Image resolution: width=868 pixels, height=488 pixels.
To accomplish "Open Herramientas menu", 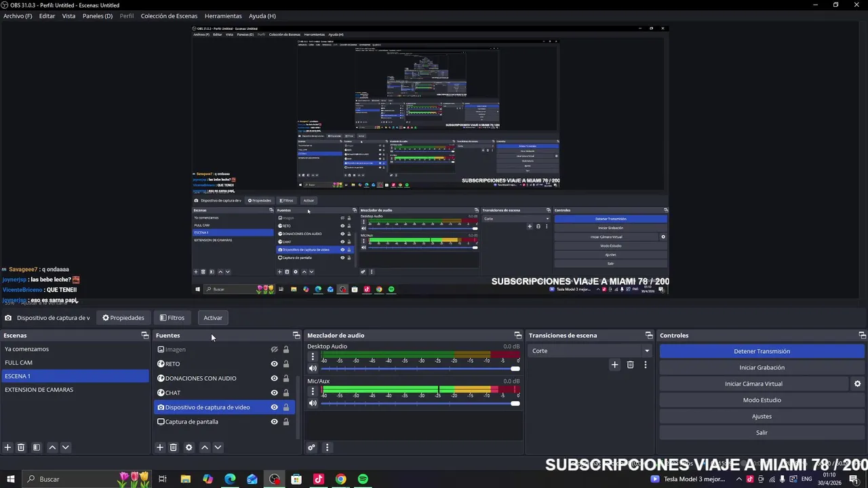I will pyautogui.click(x=223, y=16).
